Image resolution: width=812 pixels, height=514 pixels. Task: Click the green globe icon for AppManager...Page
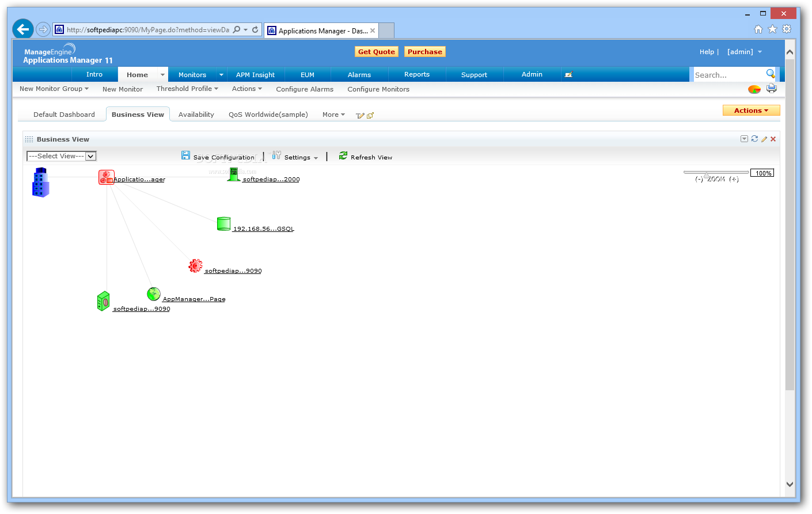click(154, 294)
